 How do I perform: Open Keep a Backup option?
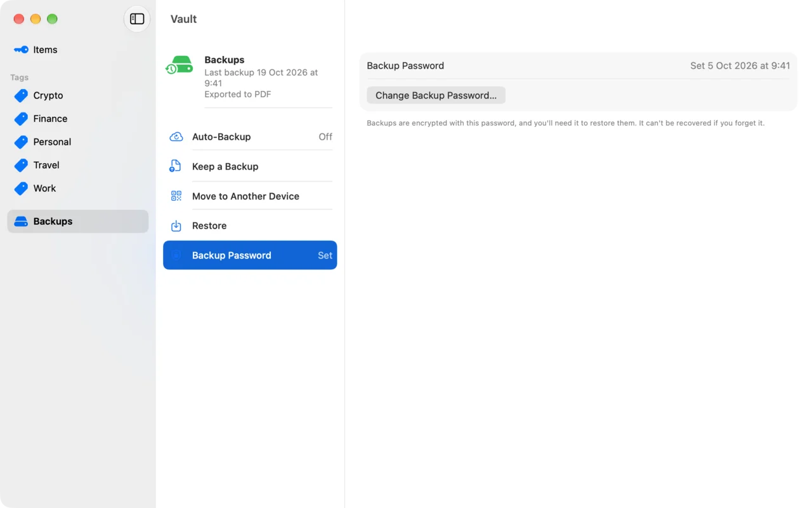pos(250,166)
